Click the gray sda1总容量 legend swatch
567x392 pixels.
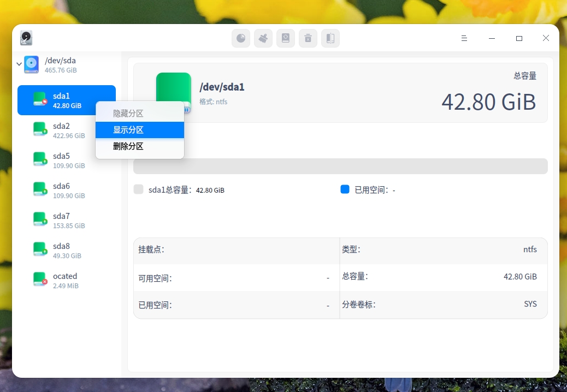tap(139, 189)
